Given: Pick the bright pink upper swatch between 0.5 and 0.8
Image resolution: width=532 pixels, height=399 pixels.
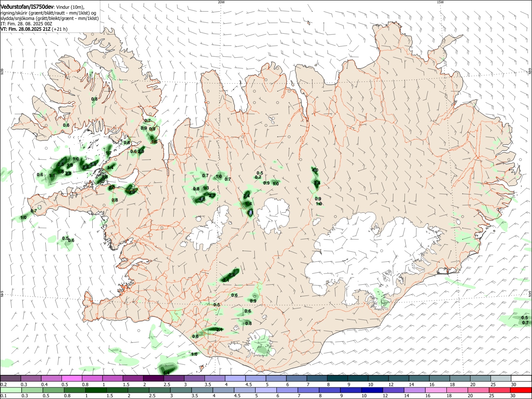Looking at the screenshot, I should (x=71, y=378).
